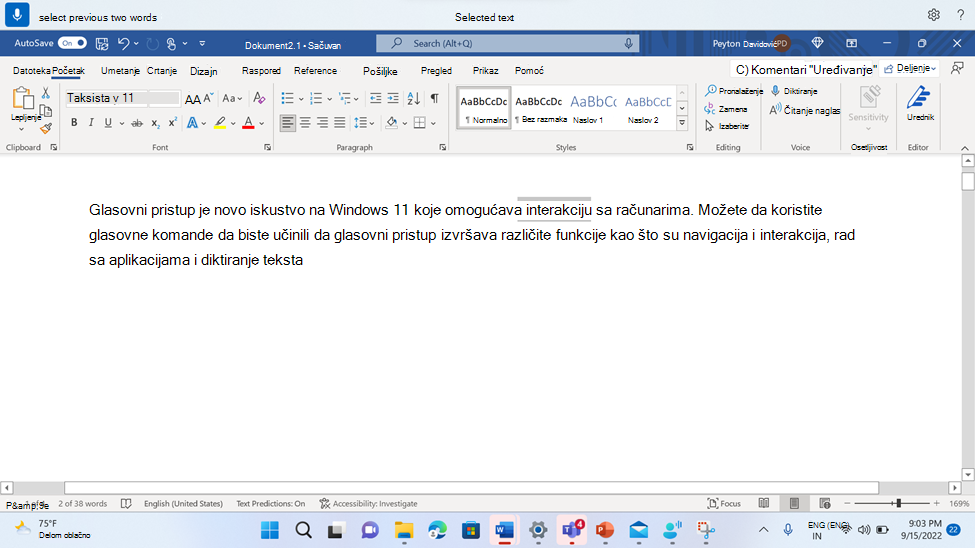This screenshot has height=548, width=975.
Task: Click the Numbering list icon
Action: (x=316, y=98)
